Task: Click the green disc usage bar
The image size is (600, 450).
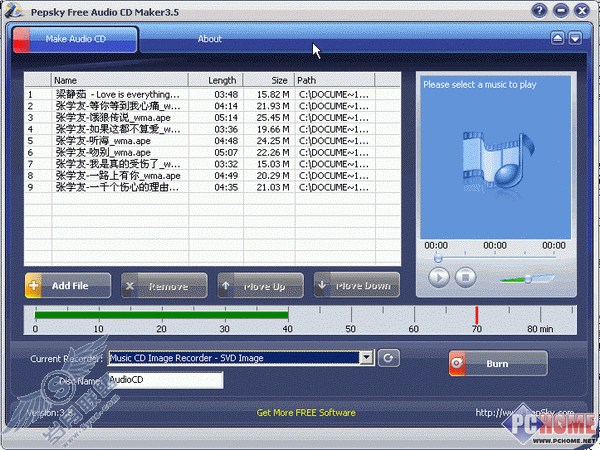Action: [161, 315]
